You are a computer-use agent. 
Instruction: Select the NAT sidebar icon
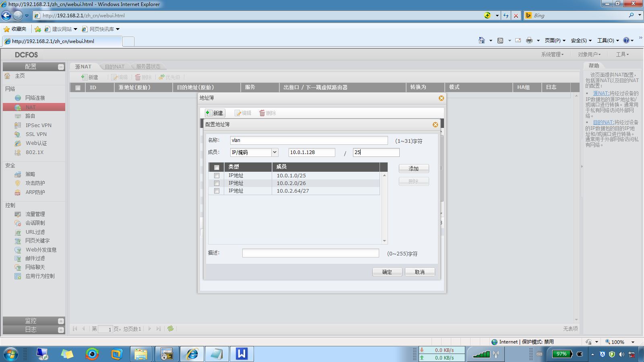pyautogui.click(x=18, y=107)
